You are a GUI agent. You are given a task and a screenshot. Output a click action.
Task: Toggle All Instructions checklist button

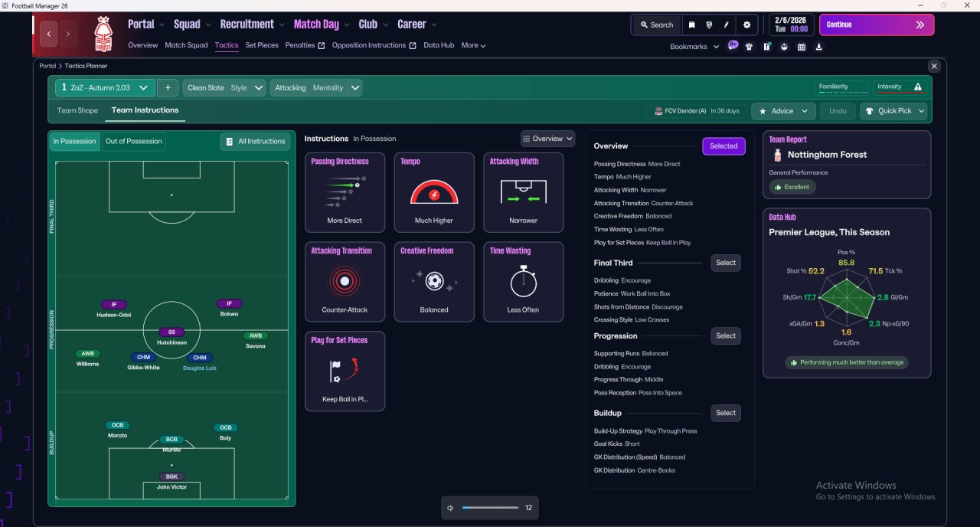256,141
